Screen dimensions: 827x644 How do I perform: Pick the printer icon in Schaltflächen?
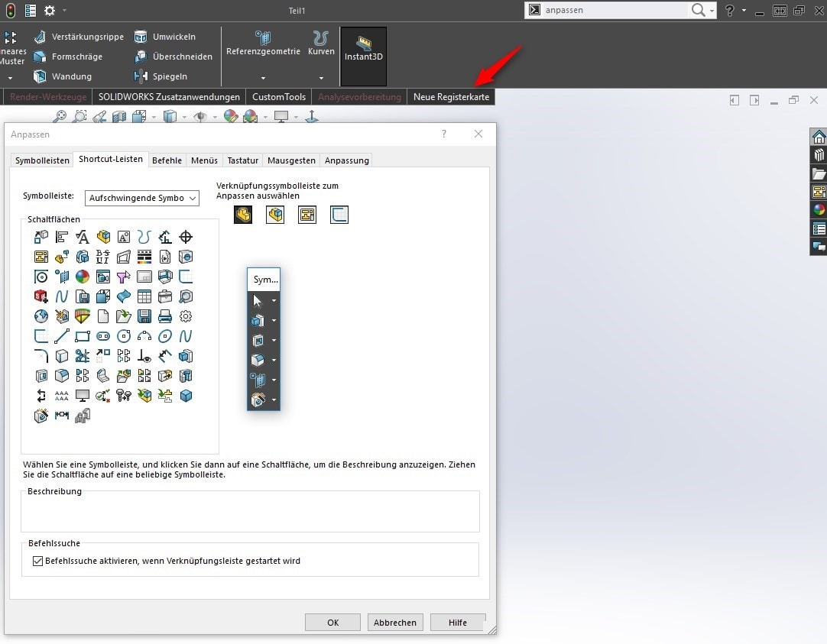(165, 316)
